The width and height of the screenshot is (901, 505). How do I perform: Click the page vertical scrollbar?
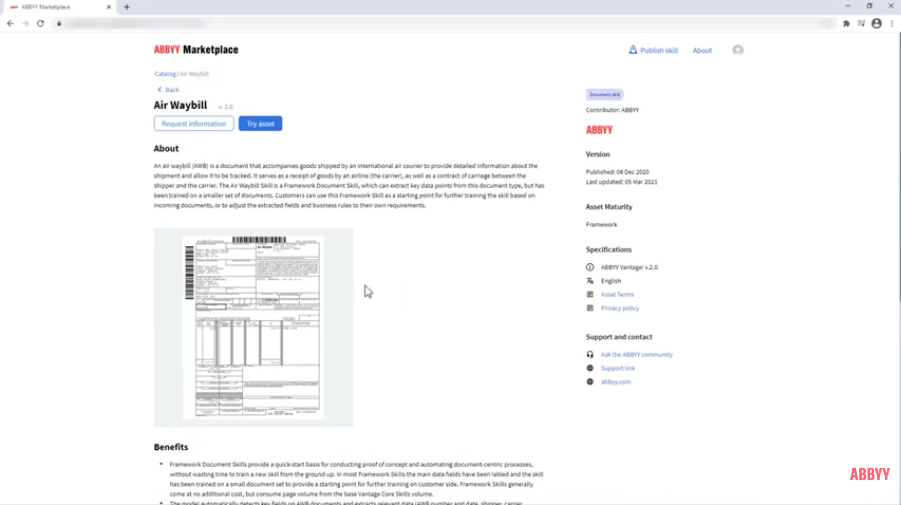tap(898, 172)
